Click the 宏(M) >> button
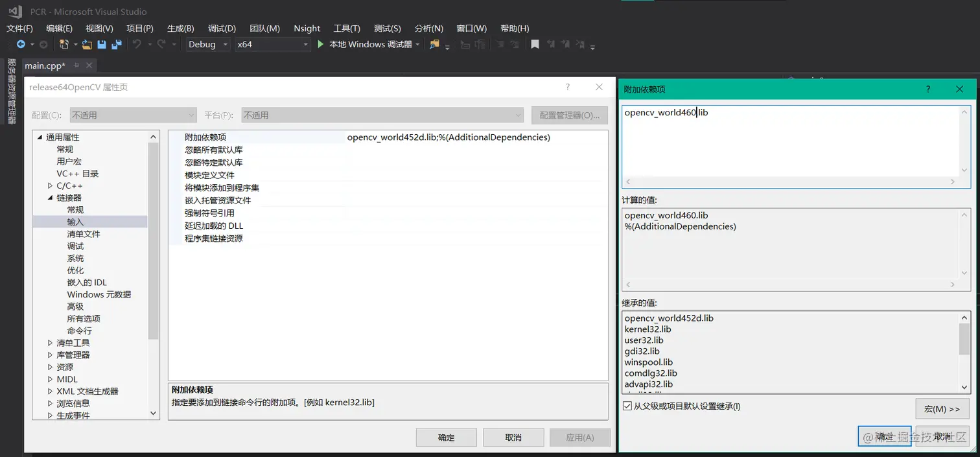 click(x=942, y=409)
